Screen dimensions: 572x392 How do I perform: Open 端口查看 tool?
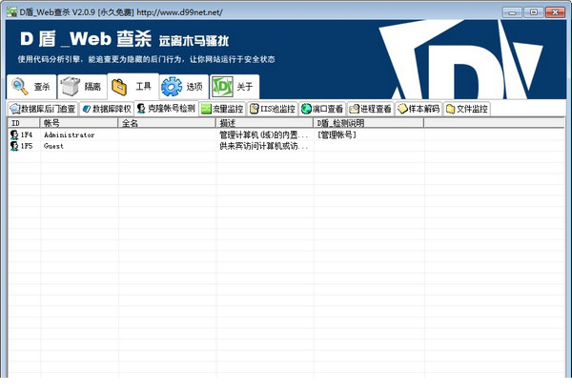[x=322, y=109]
